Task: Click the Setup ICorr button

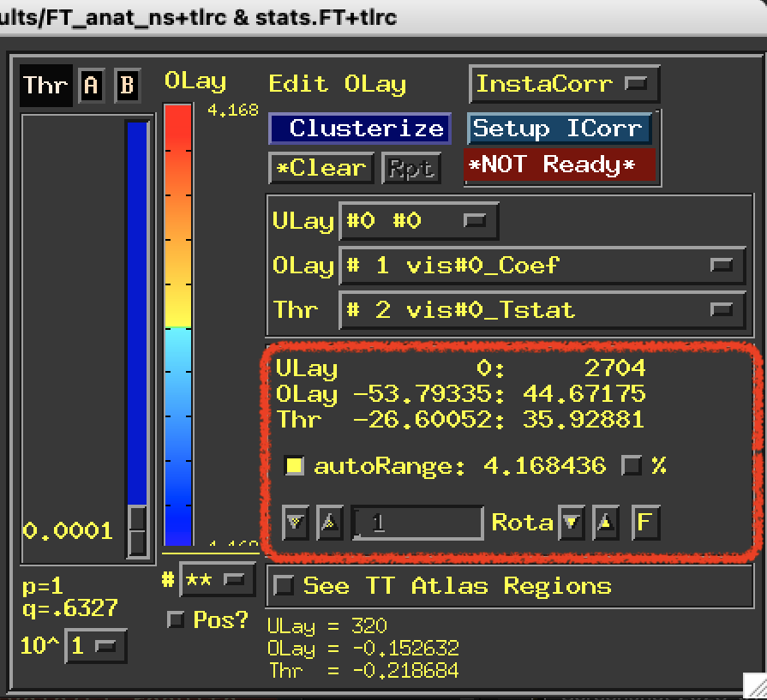Action: [x=560, y=129]
